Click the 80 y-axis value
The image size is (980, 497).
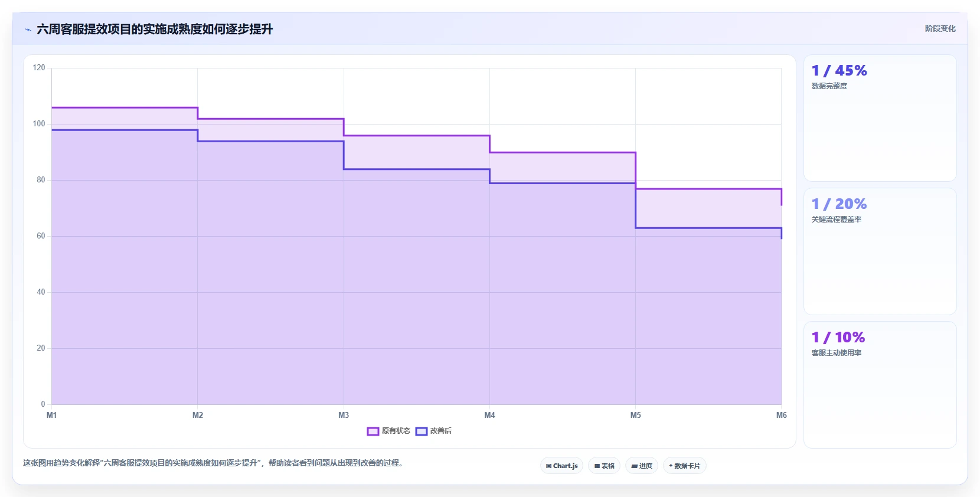(x=41, y=180)
